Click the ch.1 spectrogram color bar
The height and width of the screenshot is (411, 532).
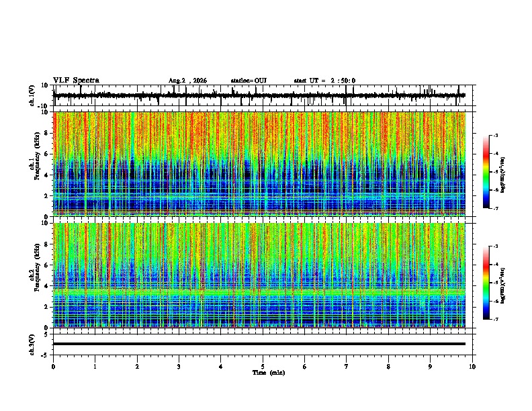pyautogui.click(x=486, y=172)
